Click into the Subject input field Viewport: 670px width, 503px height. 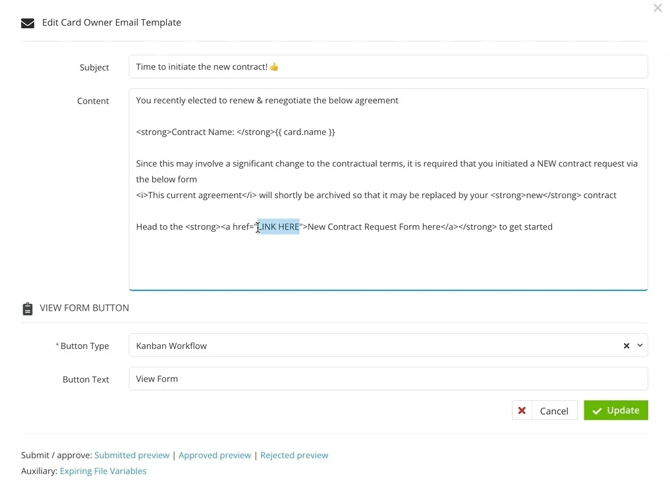coord(450,67)
